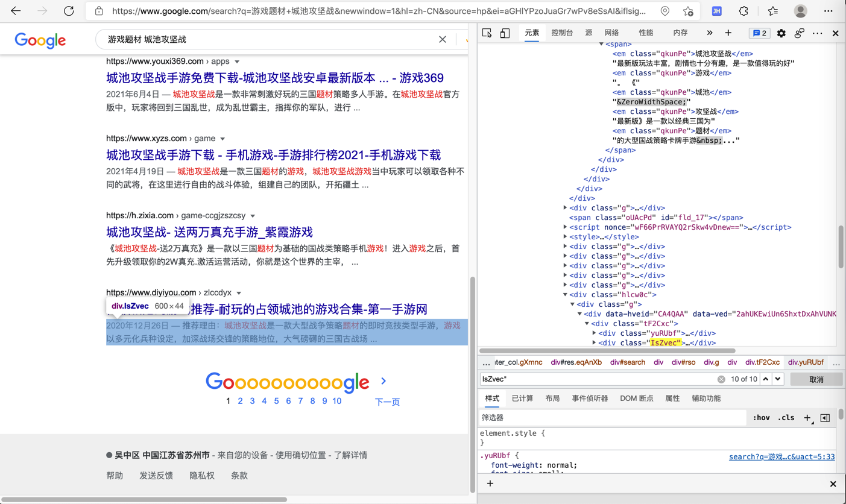Open the DOM 断点 tab
Viewport: 846px width, 504px height.
pos(636,398)
